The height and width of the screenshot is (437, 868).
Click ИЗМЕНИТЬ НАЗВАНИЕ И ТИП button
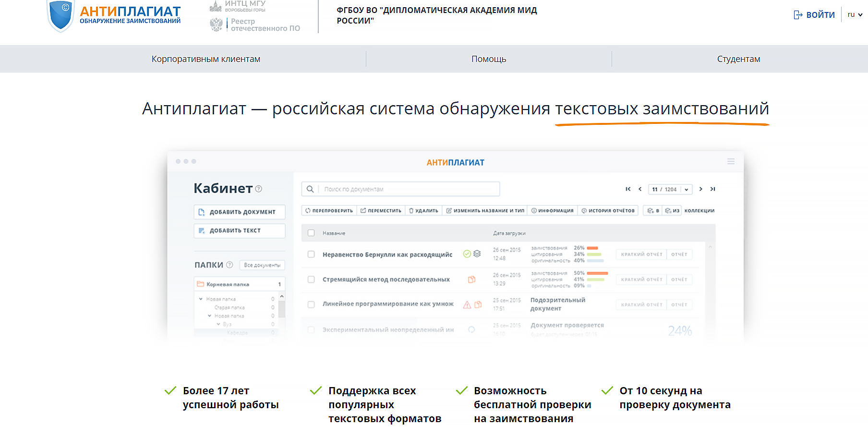(485, 210)
